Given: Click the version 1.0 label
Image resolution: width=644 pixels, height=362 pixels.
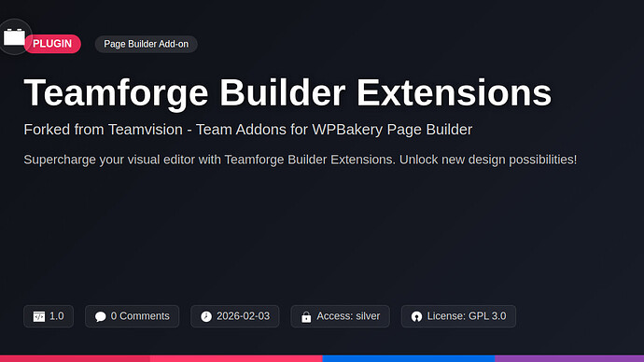Looking at the screenshot, I should [57, 316].
